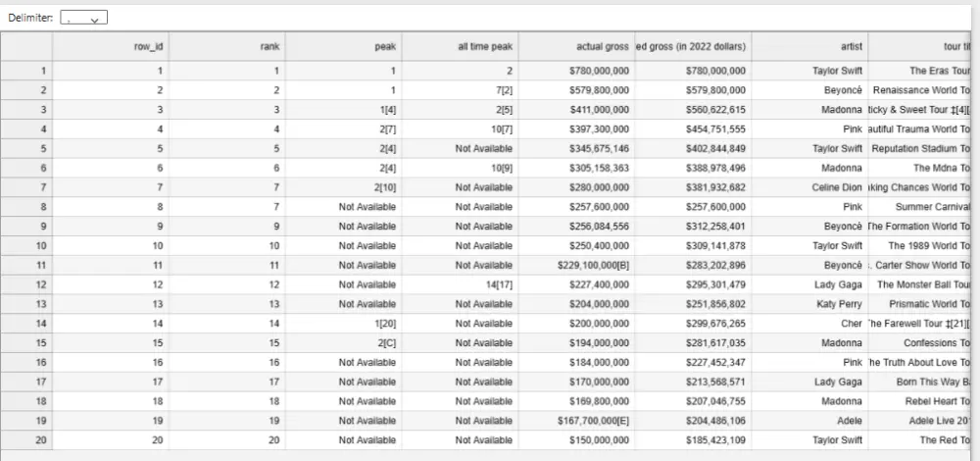Click the $299,676,265 cell
This screenshot has width=980, height=461.
693,324
